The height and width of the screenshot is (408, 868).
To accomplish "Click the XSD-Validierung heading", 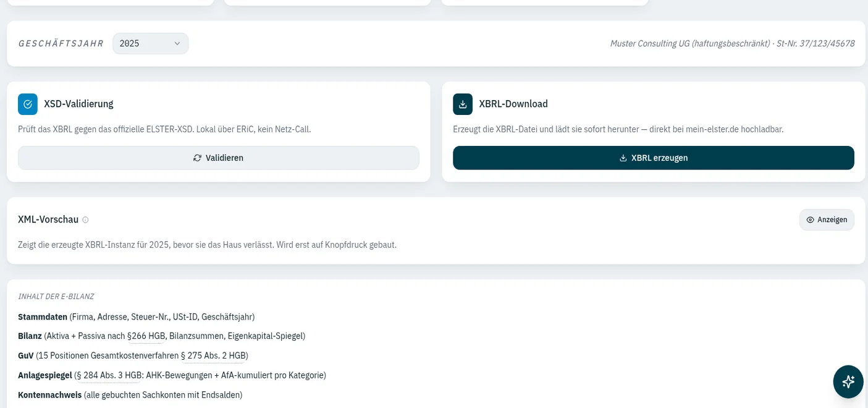I will pyautogui.click(x=78, y=104).
